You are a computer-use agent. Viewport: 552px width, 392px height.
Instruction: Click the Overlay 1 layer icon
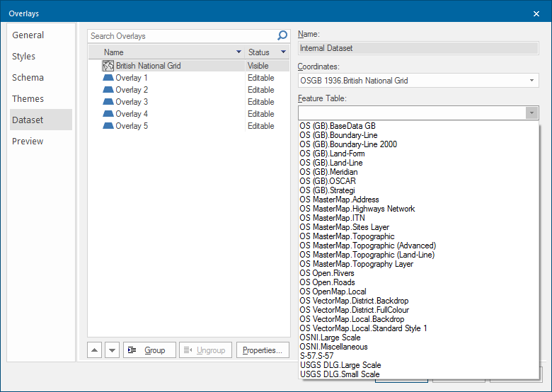click(x=108, y=78)
